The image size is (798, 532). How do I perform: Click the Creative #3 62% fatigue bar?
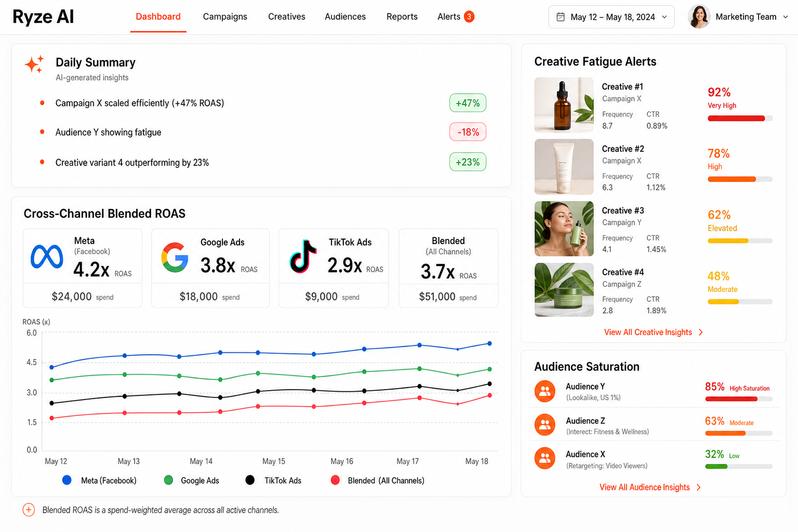pos(740,241)
